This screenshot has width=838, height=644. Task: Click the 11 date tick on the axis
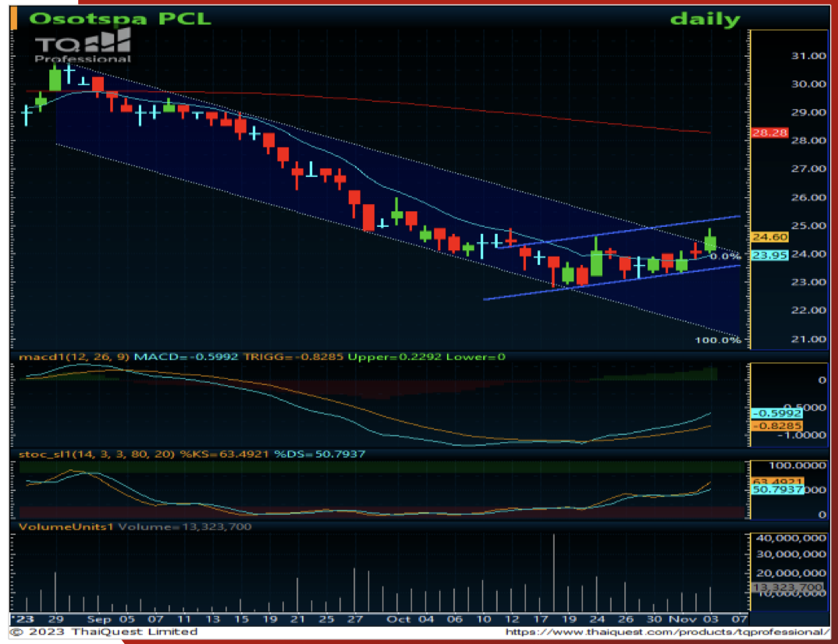tap(184, 619)
